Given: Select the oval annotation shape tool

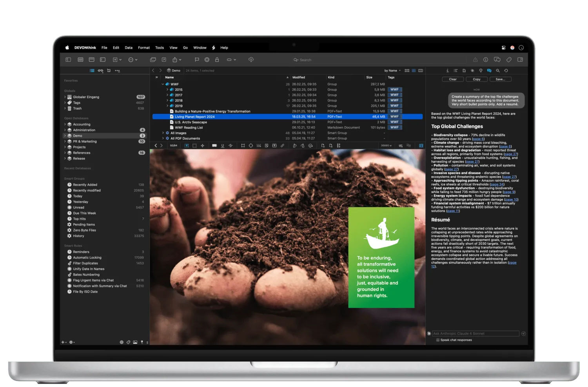Looking at the screenshot, I should (x=251, y=145).
